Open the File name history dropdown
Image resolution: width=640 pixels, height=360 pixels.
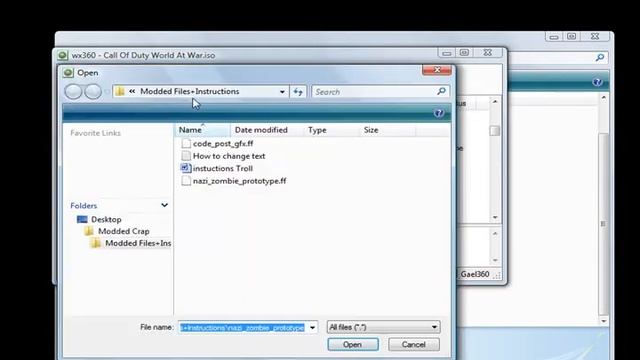pos(313,327)
